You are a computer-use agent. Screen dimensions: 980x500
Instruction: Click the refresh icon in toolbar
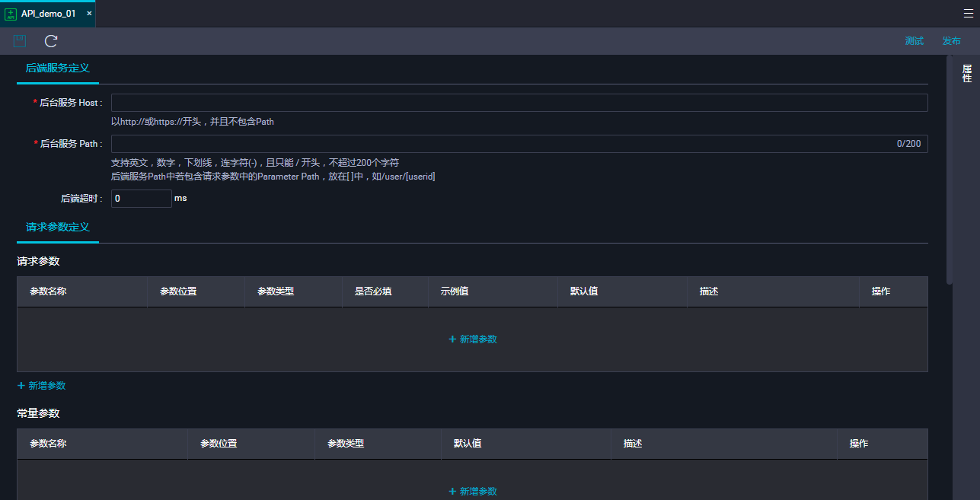[x=51, y=41]
